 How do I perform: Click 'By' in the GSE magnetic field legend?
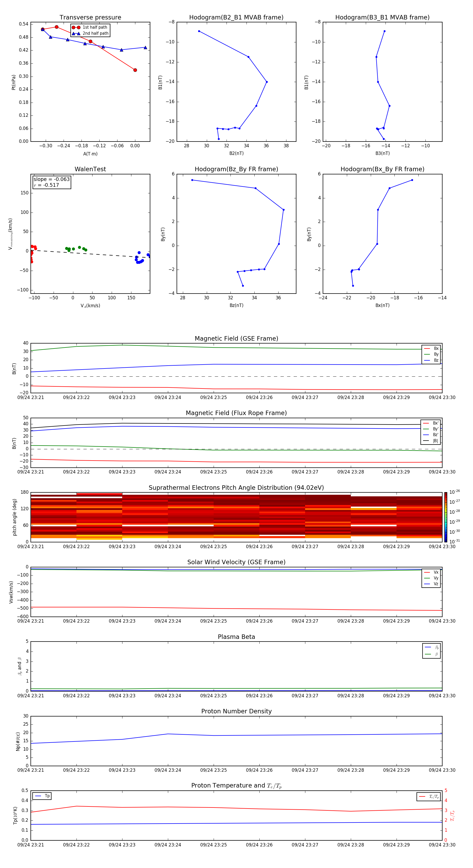pyautogui.click(x=431, y=354)
